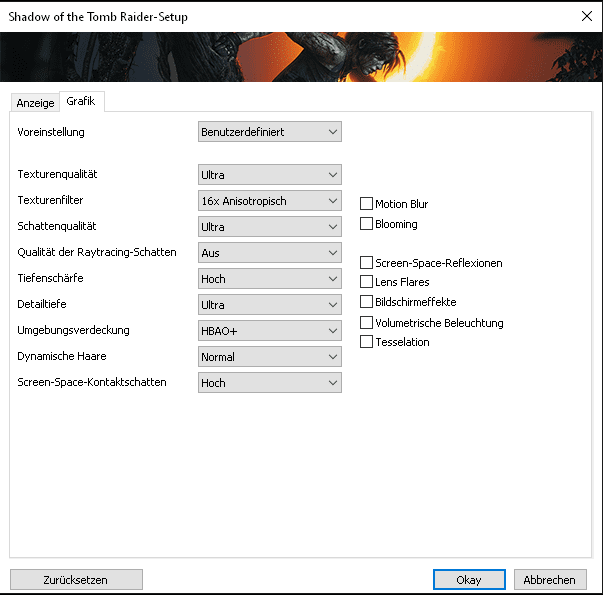This screenshot has height=595, width=603.
Task: Switch to the Anzeige tab
Action: click(35, 103)
